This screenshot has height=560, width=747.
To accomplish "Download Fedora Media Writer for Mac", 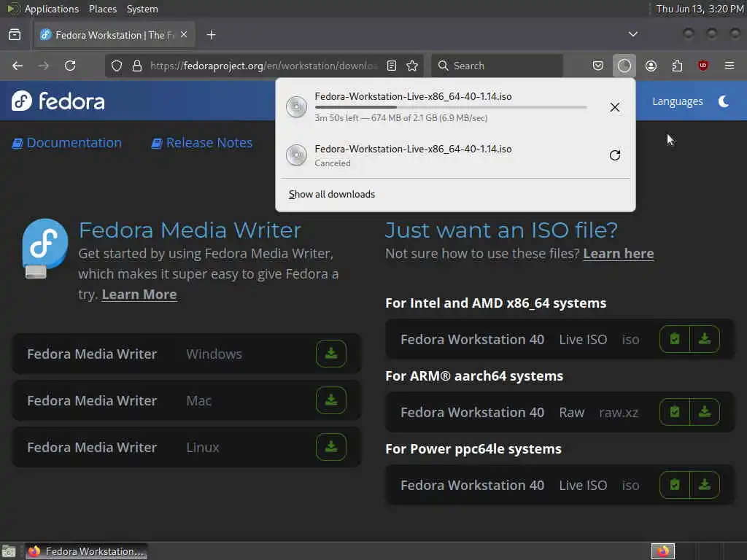I will (x=331, y=400).
